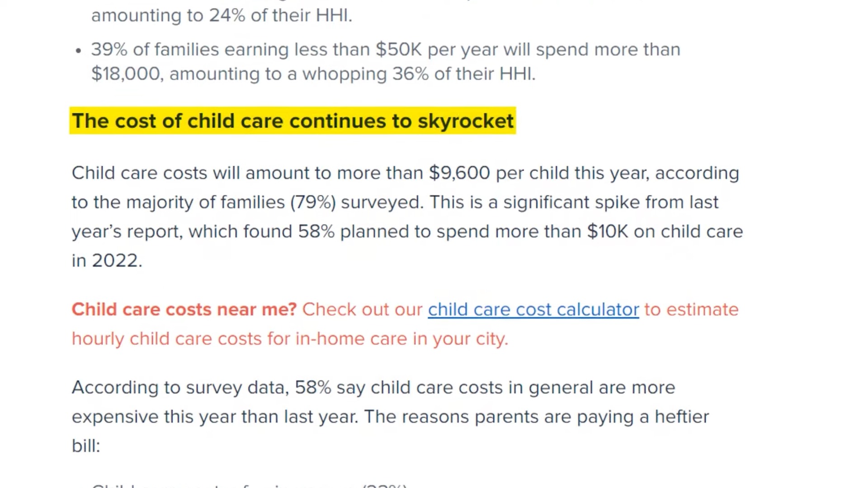The width and height of the screenshot is (868, 488).
Task: Open the child care cost calculator link
Action: [x=533, y=310]
